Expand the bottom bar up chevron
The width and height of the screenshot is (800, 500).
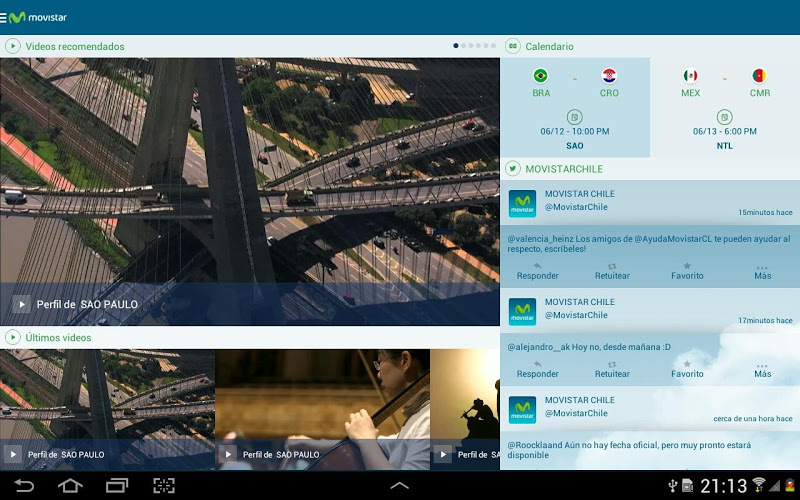coord(399,486)
